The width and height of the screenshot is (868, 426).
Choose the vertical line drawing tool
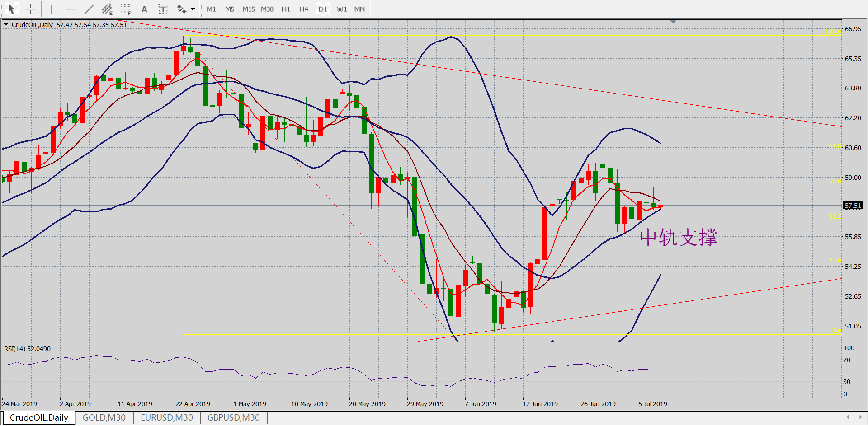(x=52, y=9)
